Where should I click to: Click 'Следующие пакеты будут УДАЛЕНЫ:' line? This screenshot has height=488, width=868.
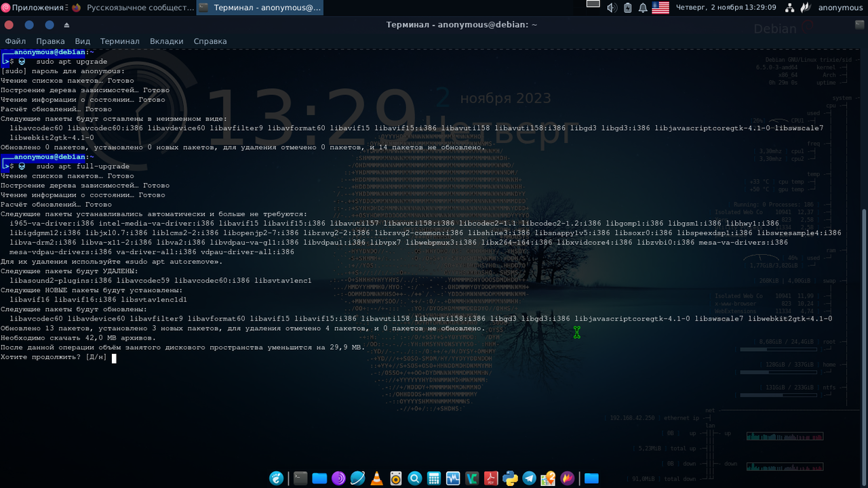point(69,271)
